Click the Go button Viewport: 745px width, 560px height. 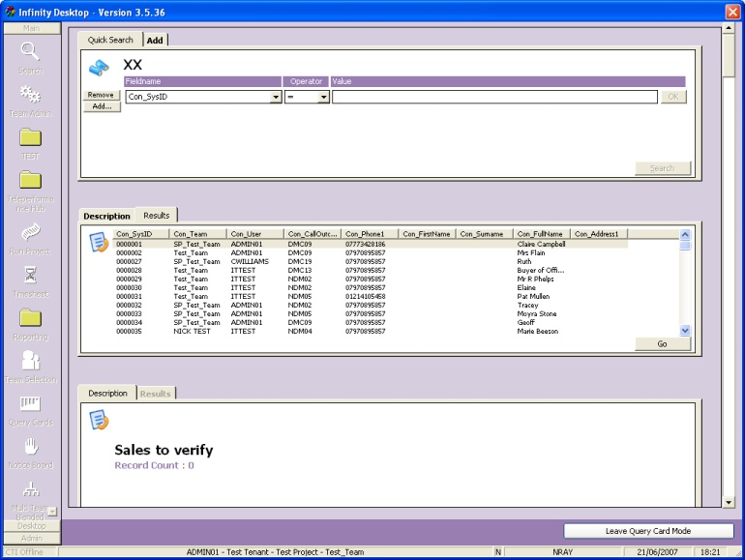pyautogui.click(x=663, y=344)
